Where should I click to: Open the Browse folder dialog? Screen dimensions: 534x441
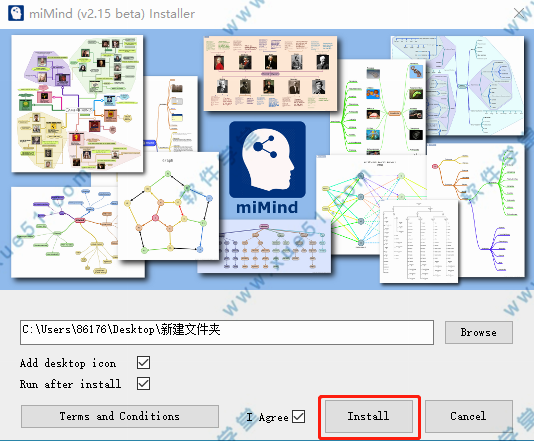478,332
